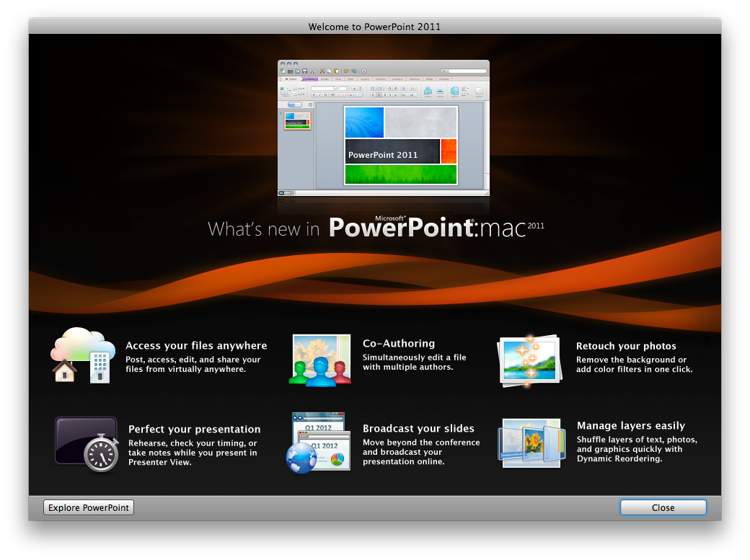The height and width of the screenshot is (560, 750).
Task: Select the "Retouch your photos" heading
Action: [x=626, y=346]
